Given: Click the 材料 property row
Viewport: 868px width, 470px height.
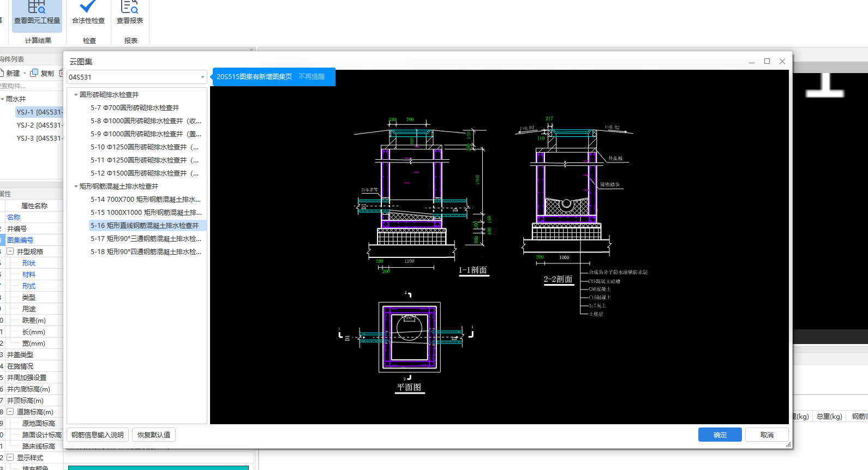Looking at the screenshot, I should click(x=33, y=274).
